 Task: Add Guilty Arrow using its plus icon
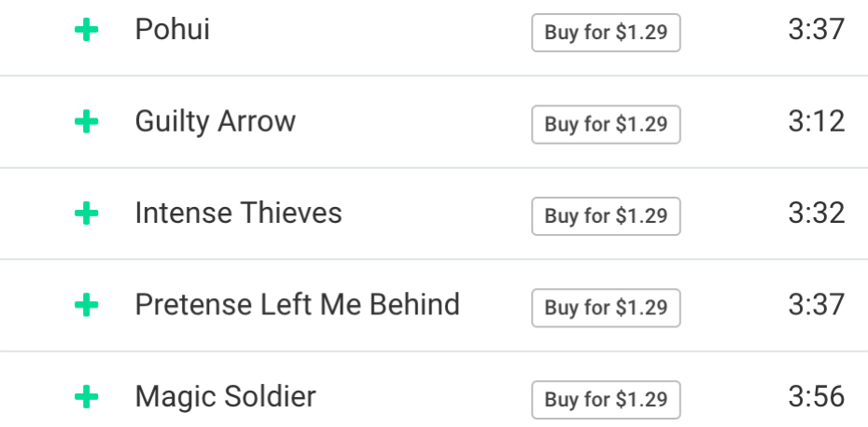click(x=86, y=122)
